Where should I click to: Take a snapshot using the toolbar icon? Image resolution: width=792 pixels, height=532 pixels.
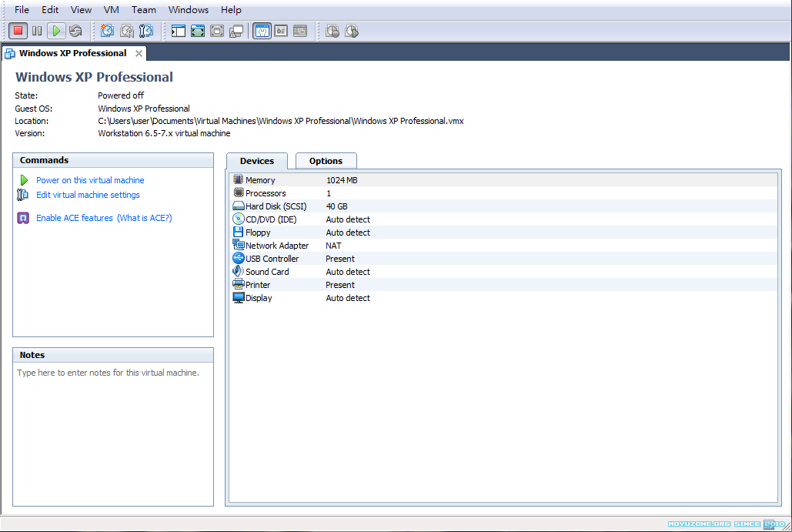[107, 31]
